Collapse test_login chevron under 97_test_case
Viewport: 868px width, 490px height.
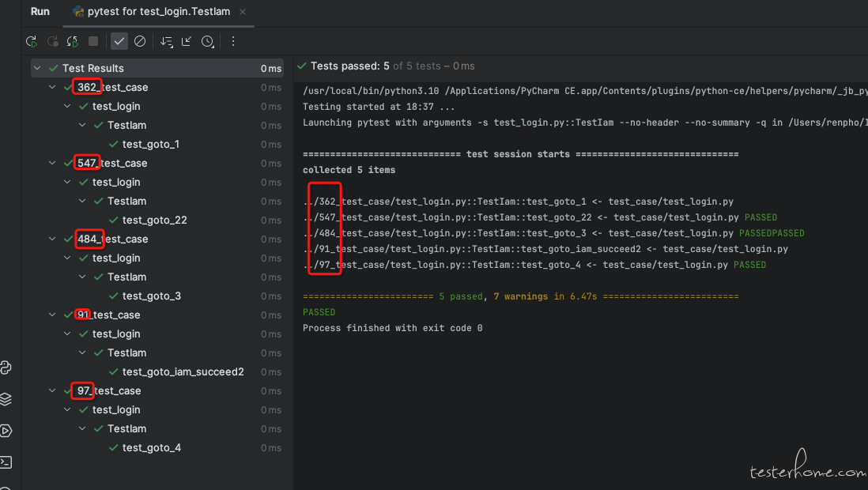coord(67,409)
